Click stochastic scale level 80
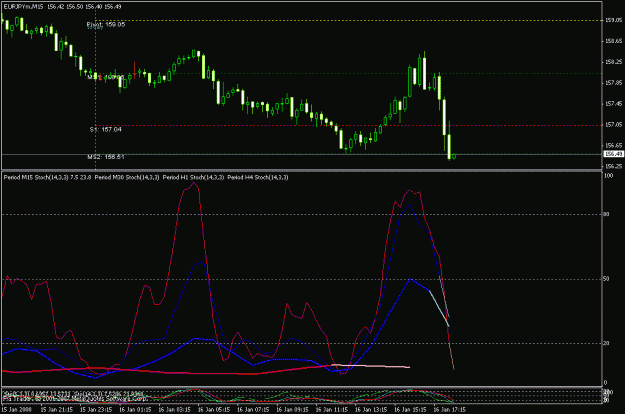This screenshot has width=625, height=414. click(606, 214)
